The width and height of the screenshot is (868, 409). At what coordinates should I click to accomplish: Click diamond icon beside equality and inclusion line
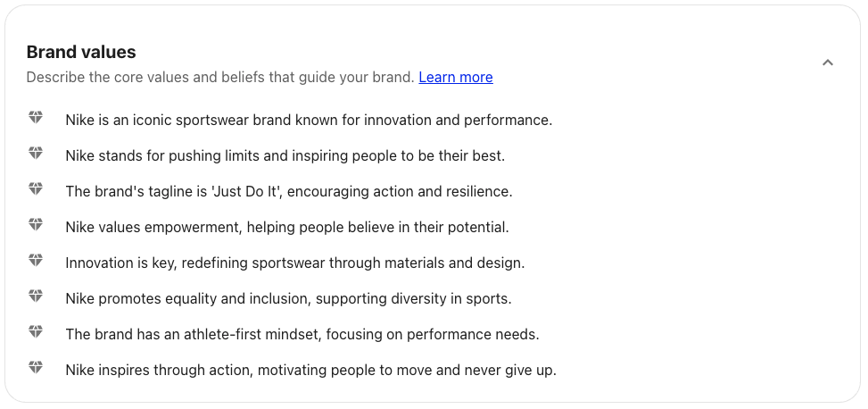click(x=36, y=296)
